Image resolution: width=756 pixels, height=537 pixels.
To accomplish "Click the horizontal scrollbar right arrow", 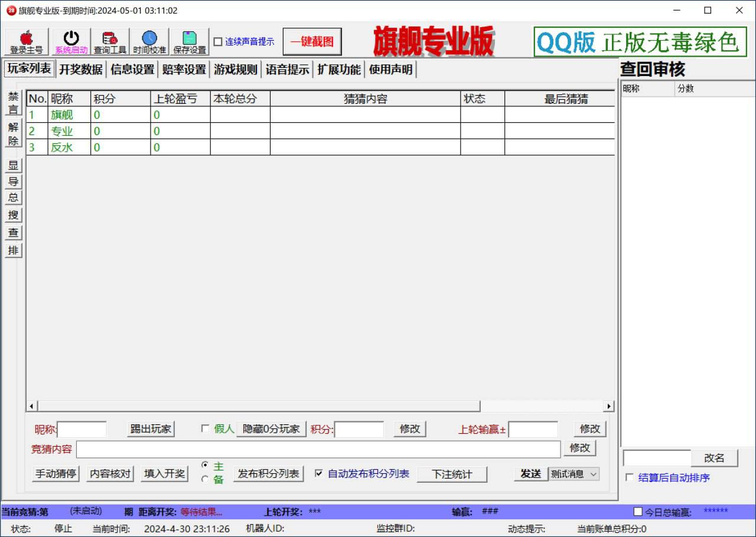I will tap(609, 406).
